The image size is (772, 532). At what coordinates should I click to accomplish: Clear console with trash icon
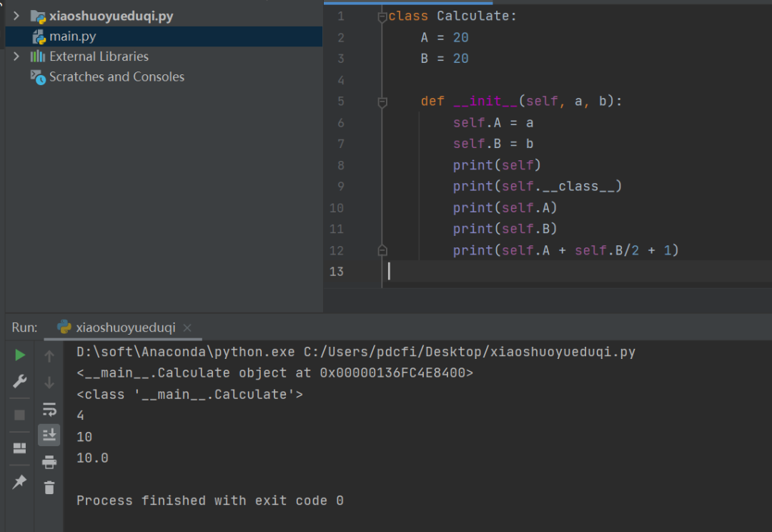49,488
